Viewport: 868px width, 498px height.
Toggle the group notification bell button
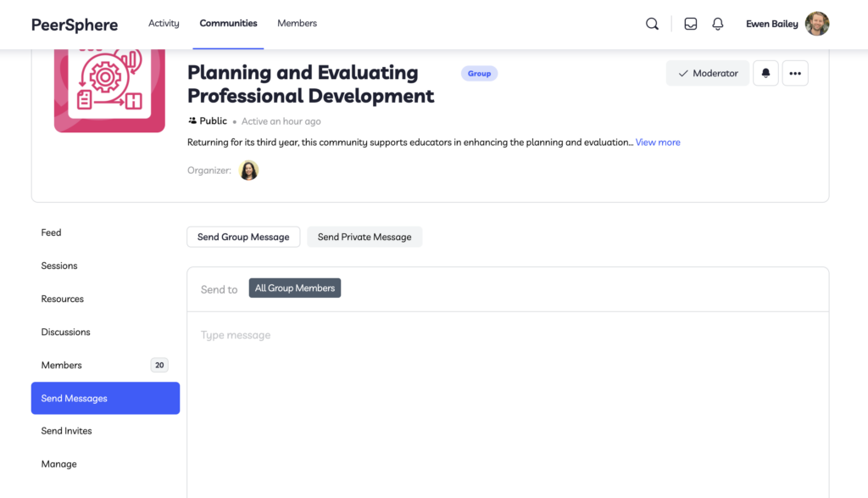[x=765, y=73]
